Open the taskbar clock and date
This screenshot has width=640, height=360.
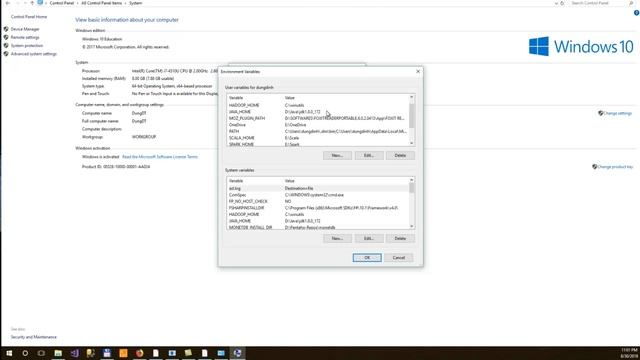point(629,353)
